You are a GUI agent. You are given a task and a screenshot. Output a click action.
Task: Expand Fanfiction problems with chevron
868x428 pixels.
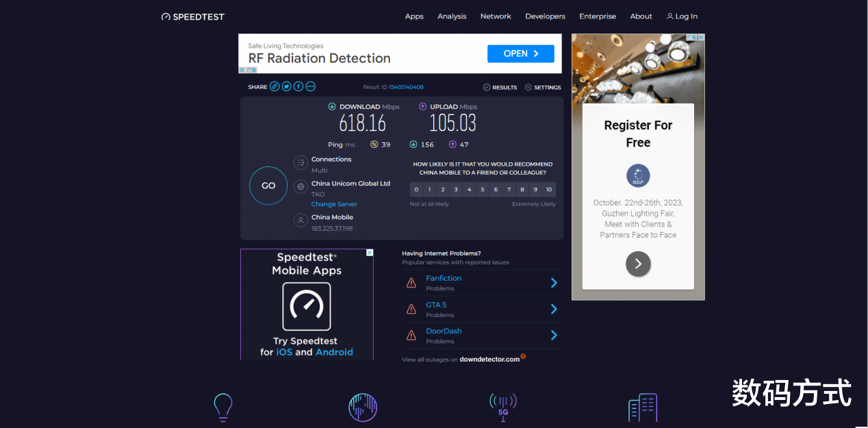[554, 283]
